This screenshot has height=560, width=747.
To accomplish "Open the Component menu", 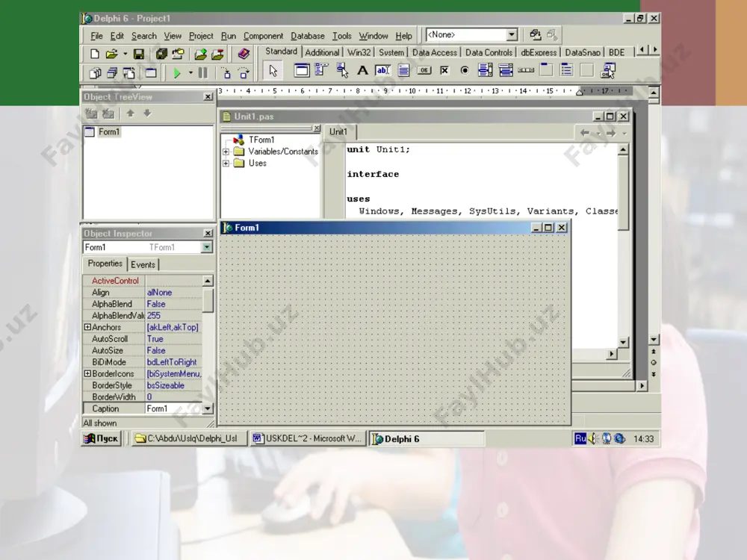I will pyautogui.click(x=263, y=36).
